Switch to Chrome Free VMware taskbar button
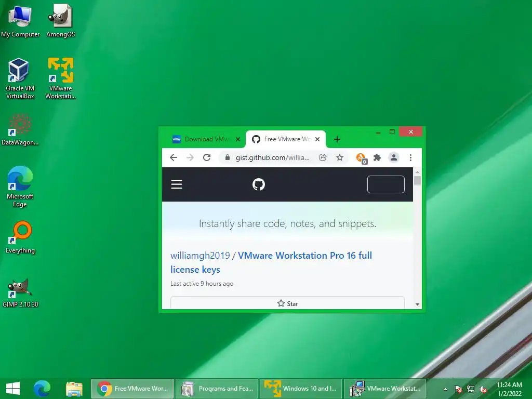Viewport: 532px width, 399px height. tap(132, 389)
